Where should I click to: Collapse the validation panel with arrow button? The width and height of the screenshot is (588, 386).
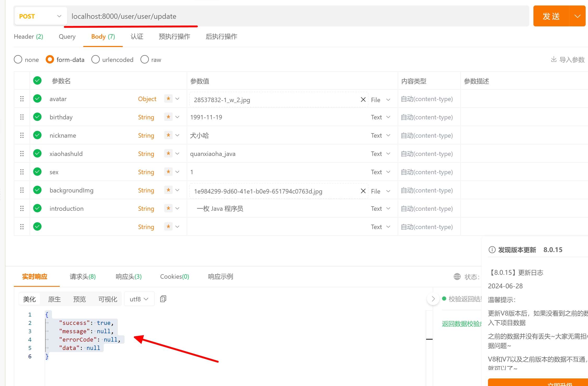433,299
